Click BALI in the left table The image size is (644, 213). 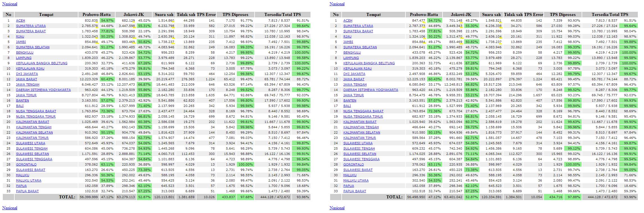pyautogui.click(x=20, y=106)
